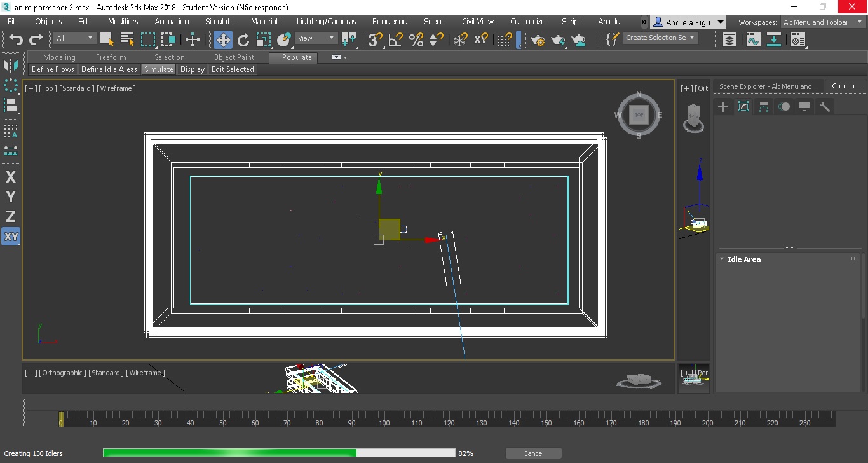Image resolution: width=868 pixels, height=463 pixels.
Task: Open the Modifiers menu
Action: tap(123, 21)
